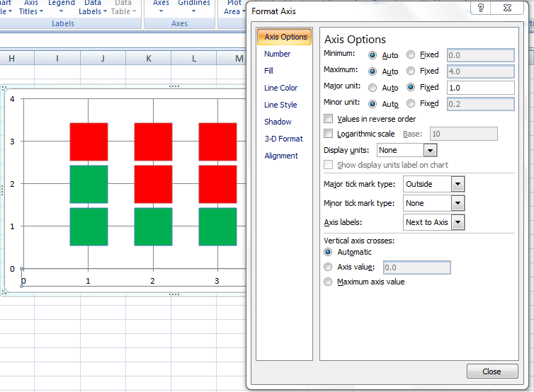This screenshot has height=392, width=534.
Task: Switch to the Alignment tab
Action: coord(281,156)
